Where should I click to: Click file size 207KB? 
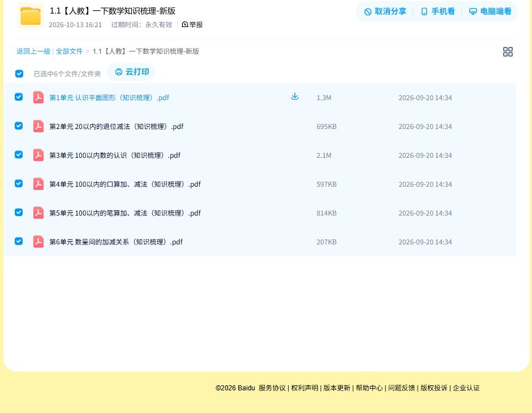327,242
